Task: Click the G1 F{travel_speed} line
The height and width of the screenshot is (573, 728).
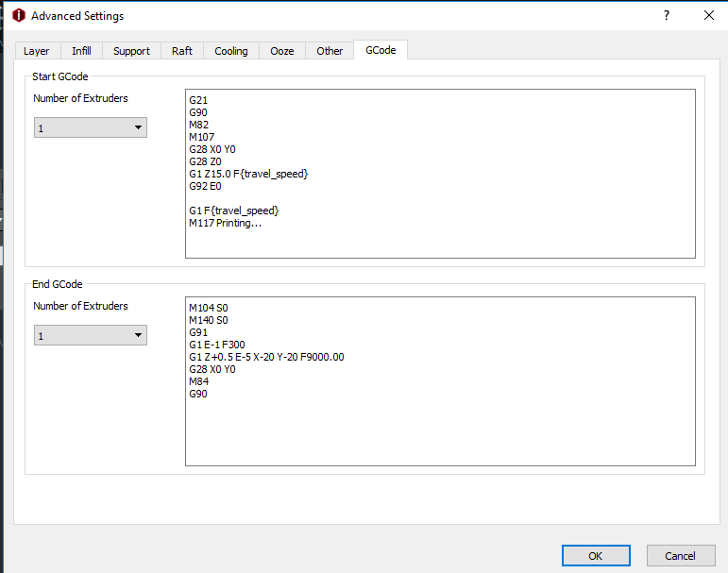Action: pos(233,211)
